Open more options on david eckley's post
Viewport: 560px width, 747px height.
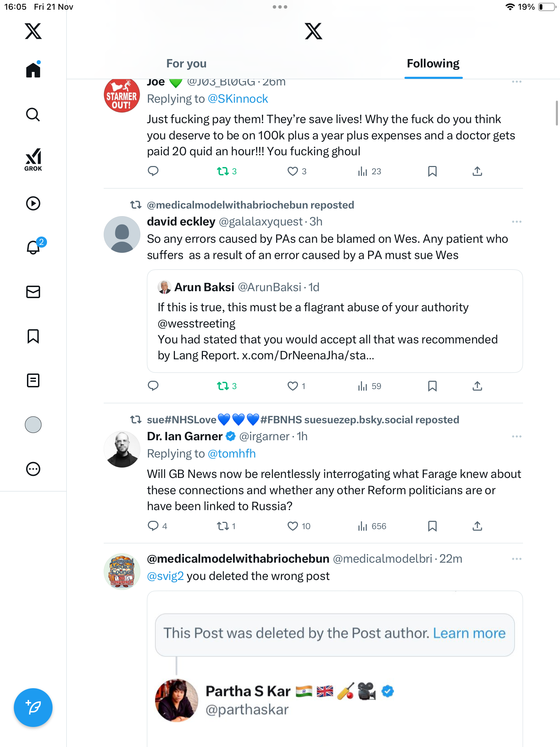click(516, 222)
